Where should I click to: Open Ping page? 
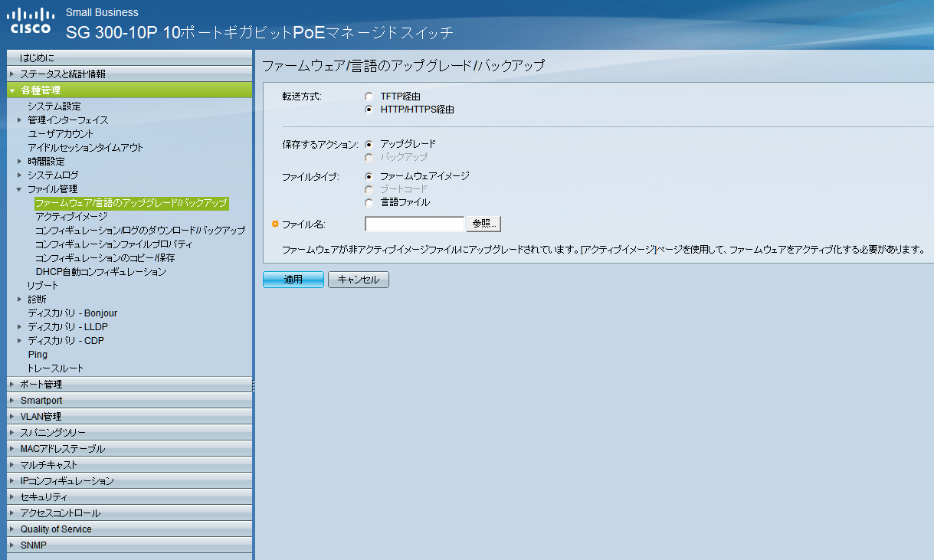click(38, 355)
